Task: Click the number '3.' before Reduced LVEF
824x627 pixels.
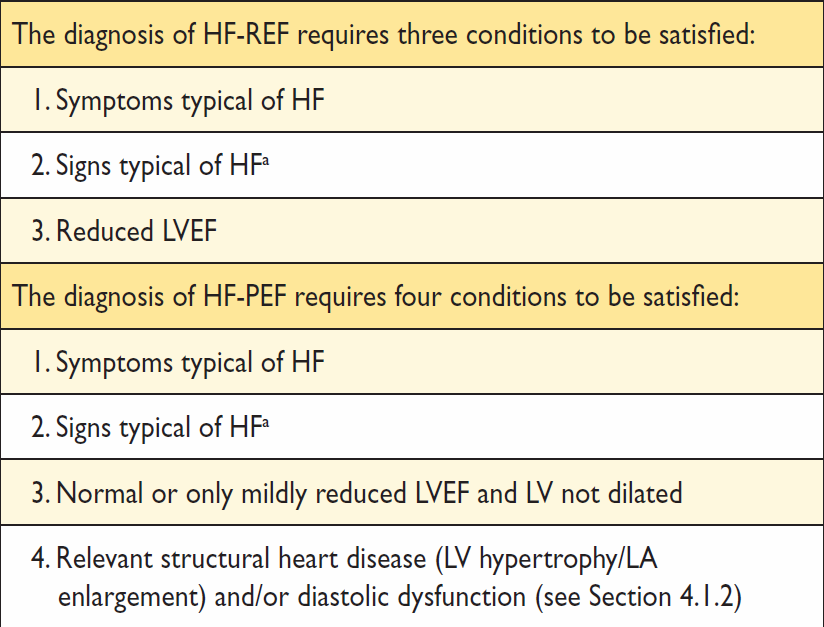Action: [x=41, y=231]
